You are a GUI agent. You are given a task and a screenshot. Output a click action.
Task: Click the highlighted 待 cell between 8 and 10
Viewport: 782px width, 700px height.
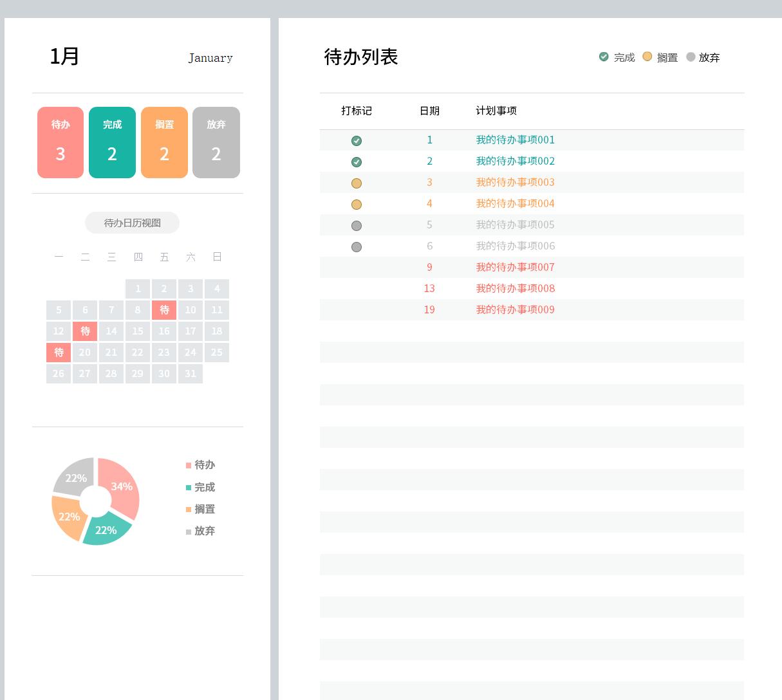164,310
